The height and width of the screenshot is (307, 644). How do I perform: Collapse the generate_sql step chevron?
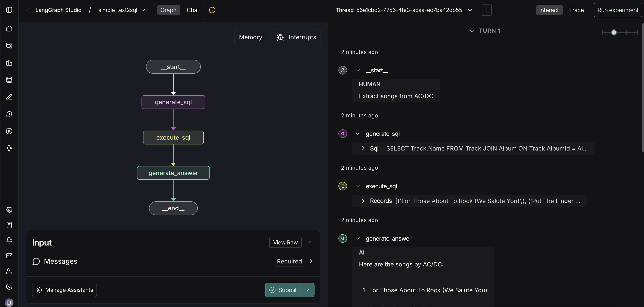pyautogui.click(x=357, y=134)
